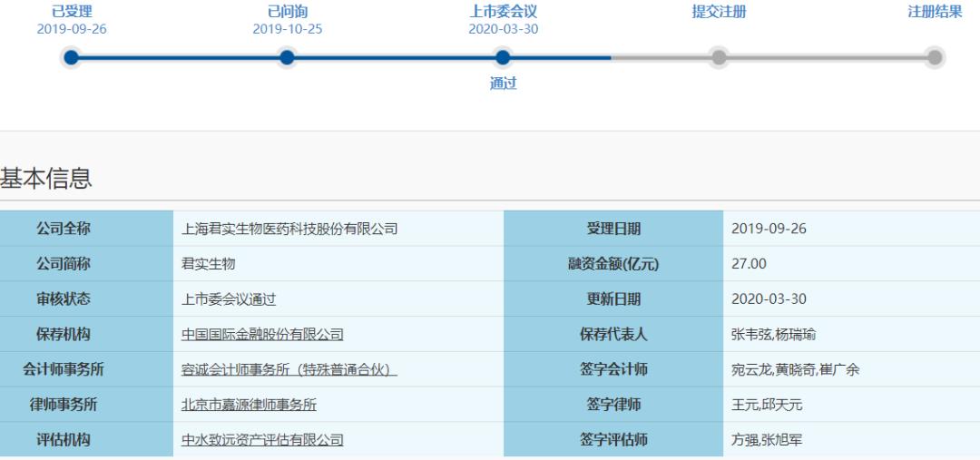Click the 公司简称 header cell

pyautogui.click(x=86, y=264)
